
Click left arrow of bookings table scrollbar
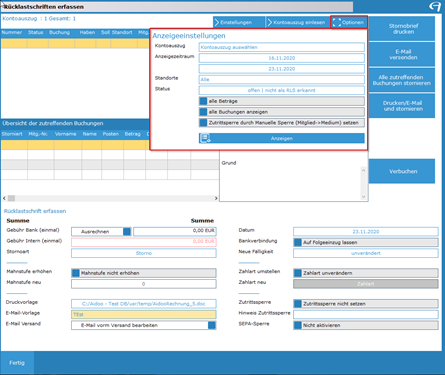pyautogui.click(x=4, y=198)
